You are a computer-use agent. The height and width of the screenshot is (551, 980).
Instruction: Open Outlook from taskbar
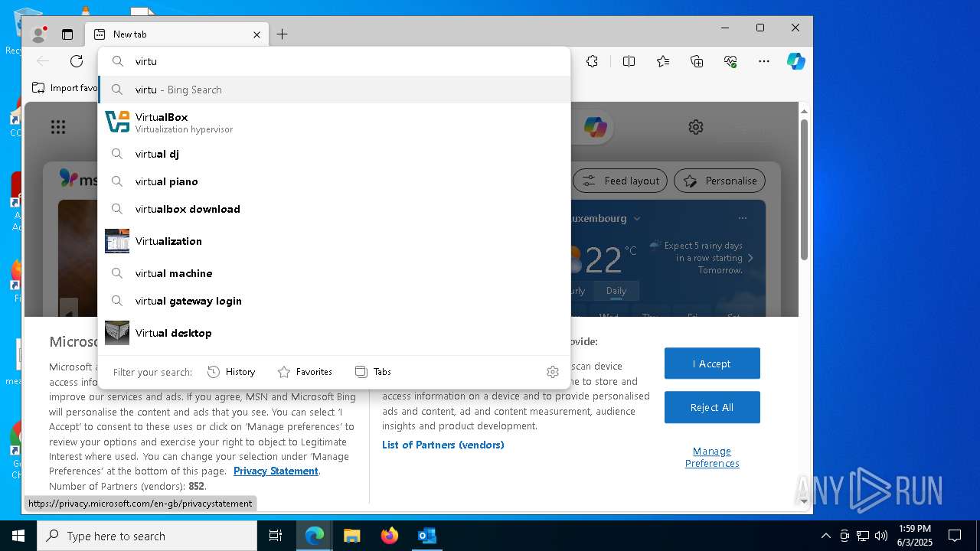[426, 536]
